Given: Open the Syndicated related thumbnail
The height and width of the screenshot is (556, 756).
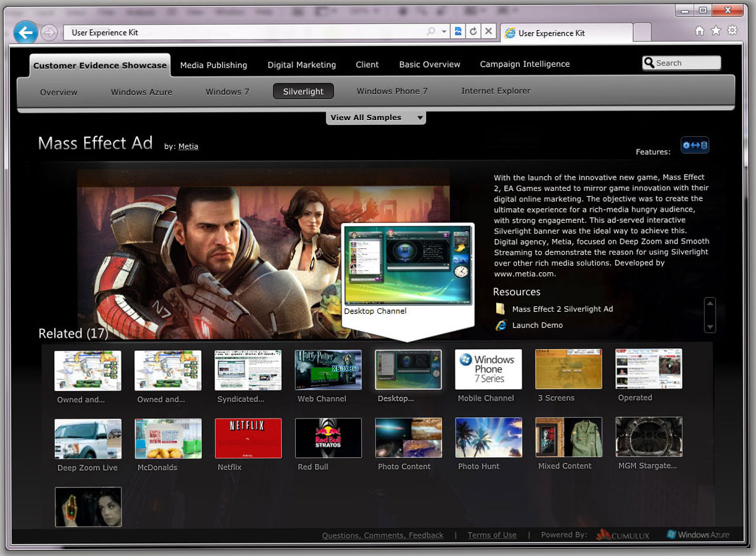Looking at the screenshot, I should click(248, 370).
